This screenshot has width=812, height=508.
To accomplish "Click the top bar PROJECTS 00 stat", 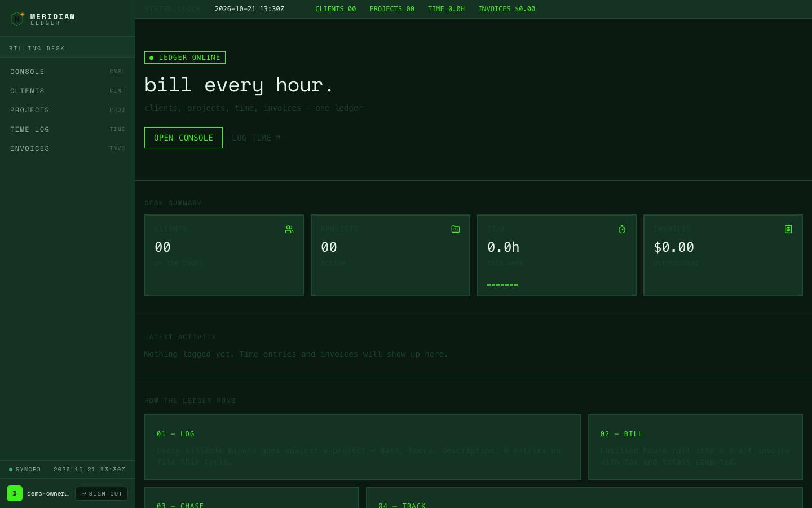I will (392, 9).
